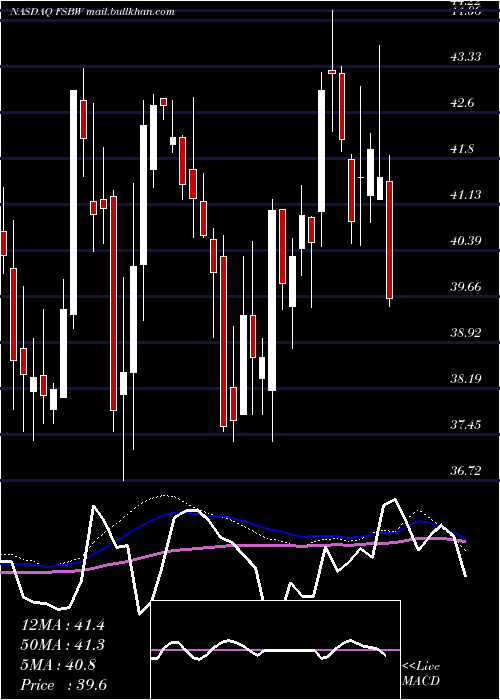Image resolution: width=500 pixels, height=700 pixels.
Task: Click the 39.66 price axis label
Action: 465,286
